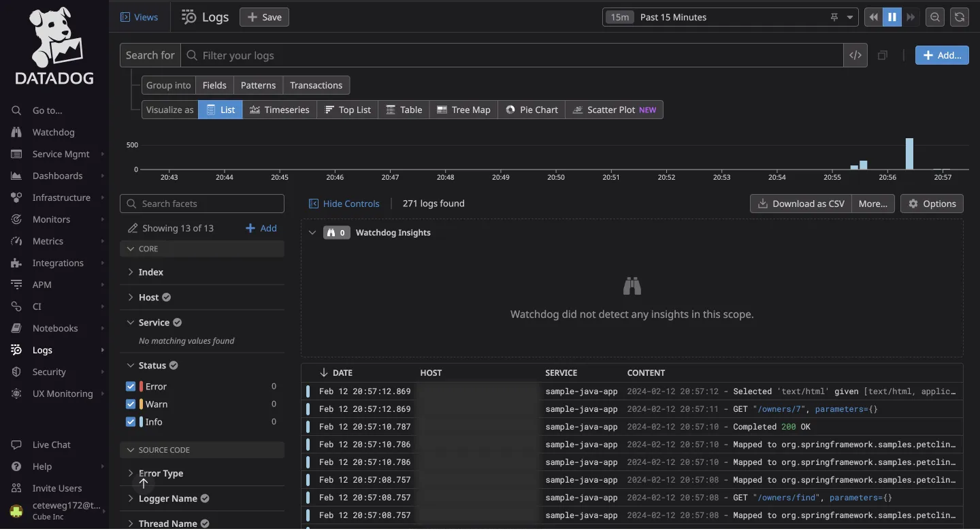Viewport: 980px width, 531px height.
Task: Collapse the Status facet
Action: tap(131, 366)
